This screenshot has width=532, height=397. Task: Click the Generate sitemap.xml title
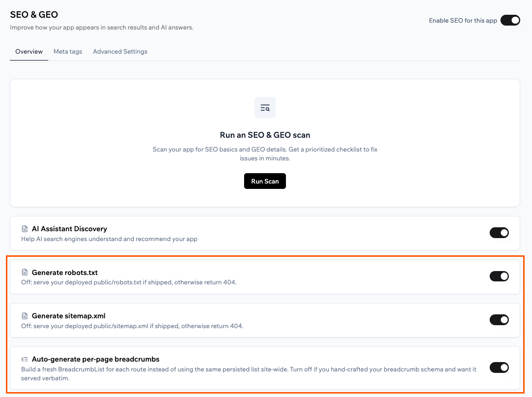[x=68, y=316]
